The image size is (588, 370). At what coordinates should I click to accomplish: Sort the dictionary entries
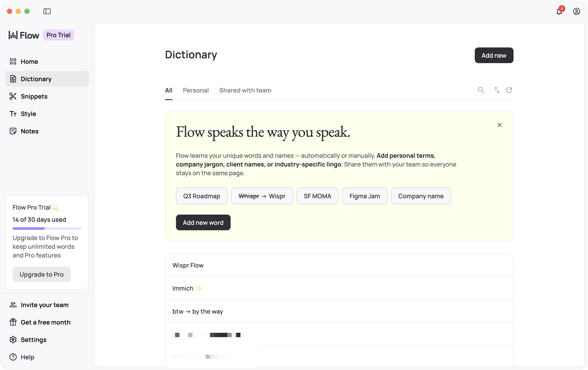tap(497, 90)
